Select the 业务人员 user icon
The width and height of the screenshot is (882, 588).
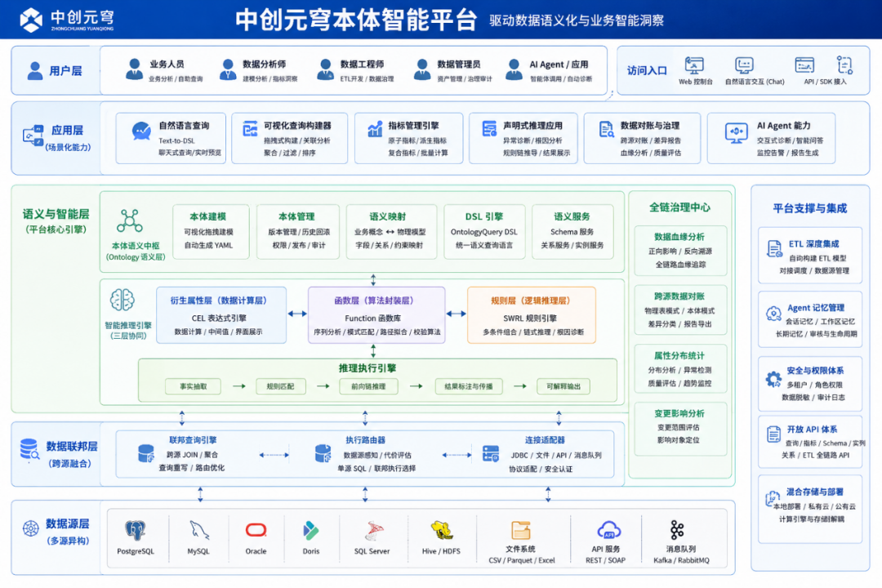click(x=134, y=69)
